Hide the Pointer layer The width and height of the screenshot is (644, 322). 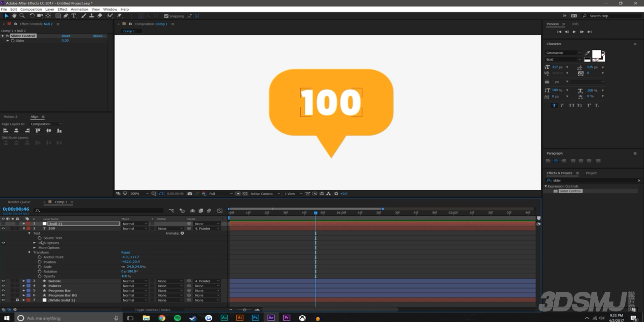tap(3, 286)
